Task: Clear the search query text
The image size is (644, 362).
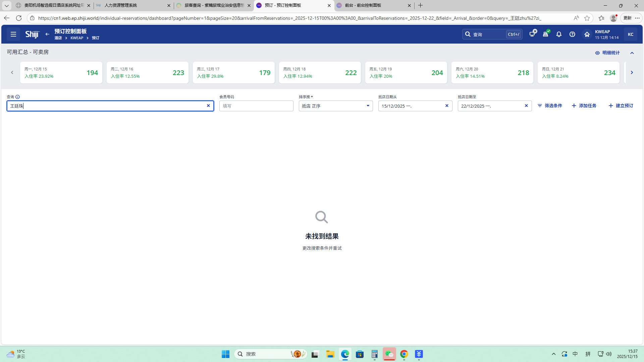Action: point(208,106)
